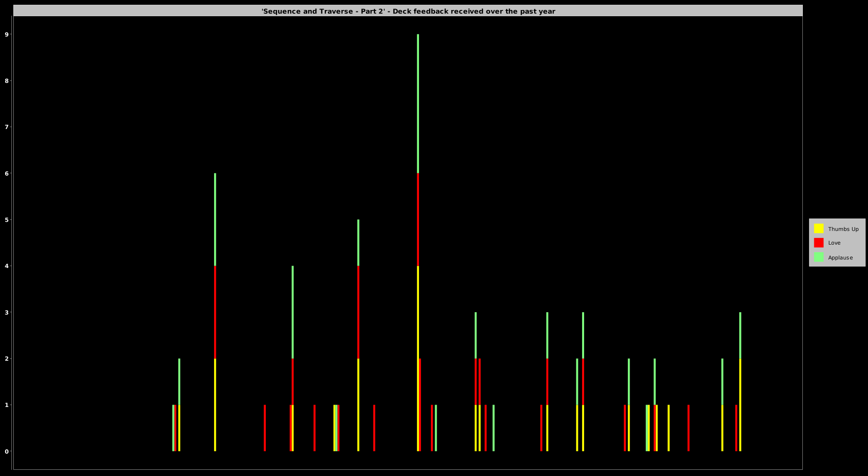Click the y-axis label 6
The width and height of the screenshot is (868, 476).
pyautogui.click(x=7, y=173)
